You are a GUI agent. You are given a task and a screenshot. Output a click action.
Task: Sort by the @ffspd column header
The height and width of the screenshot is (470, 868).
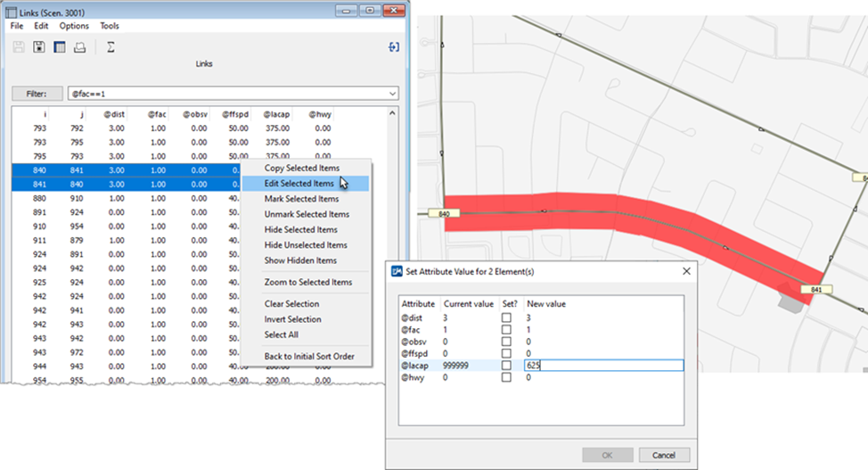235,114
